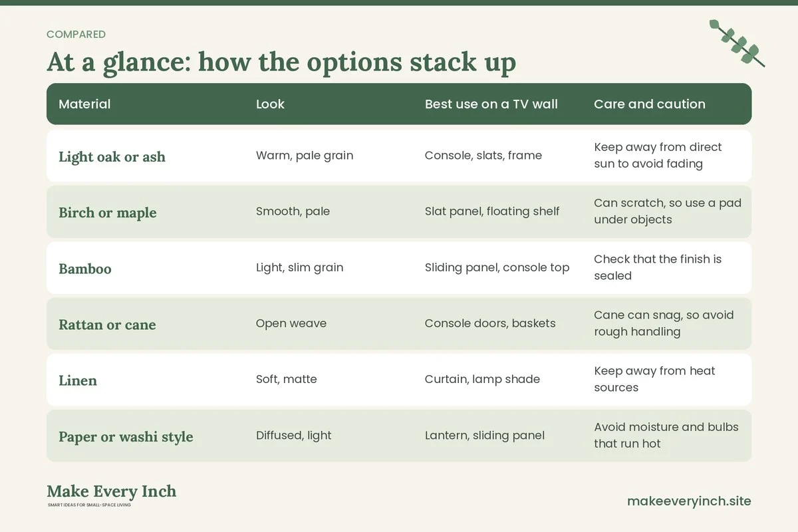This screenshot has height=532, width=798.
Task: Click the Best use on a TV wall header
Action: (x=491, y=104)
